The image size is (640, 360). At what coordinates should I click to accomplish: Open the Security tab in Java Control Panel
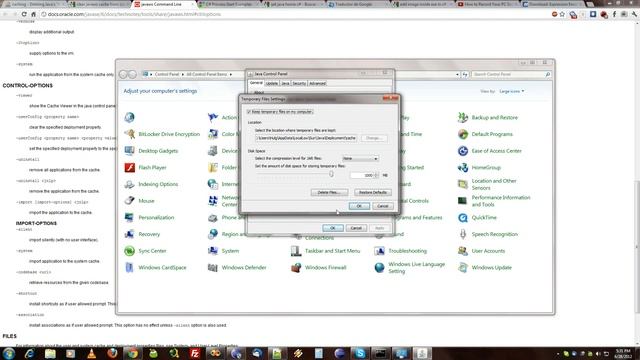299,83
